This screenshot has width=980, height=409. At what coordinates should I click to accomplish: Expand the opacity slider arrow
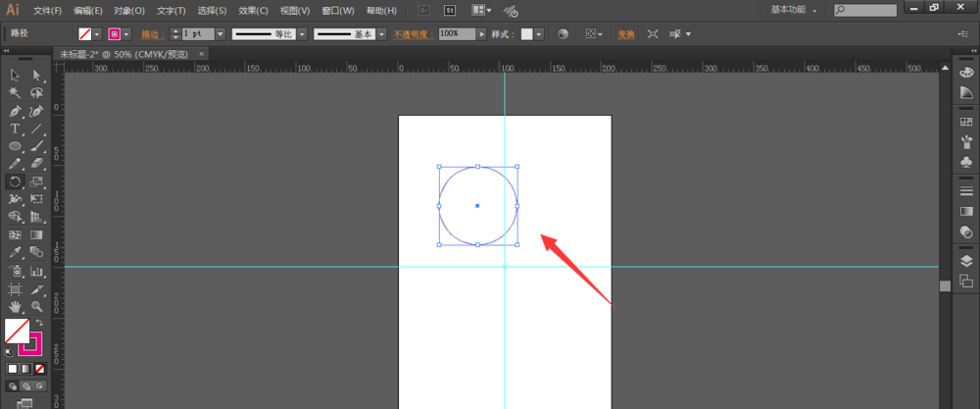click(482, 34)
